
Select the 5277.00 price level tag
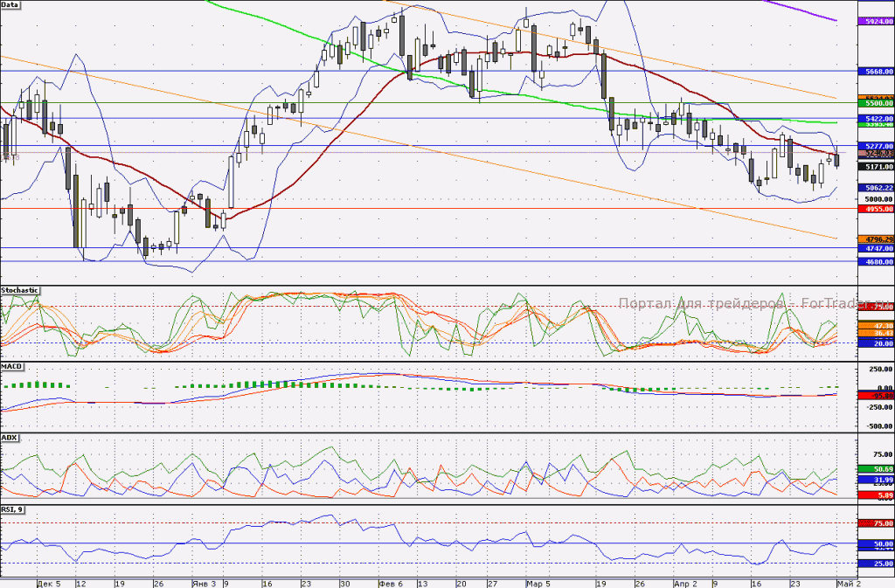click(x=876, y=146)
